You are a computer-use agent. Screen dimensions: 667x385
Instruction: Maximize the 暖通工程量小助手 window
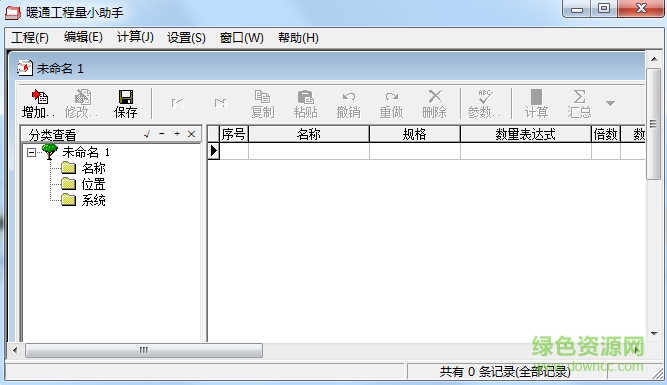pos(604,9)
